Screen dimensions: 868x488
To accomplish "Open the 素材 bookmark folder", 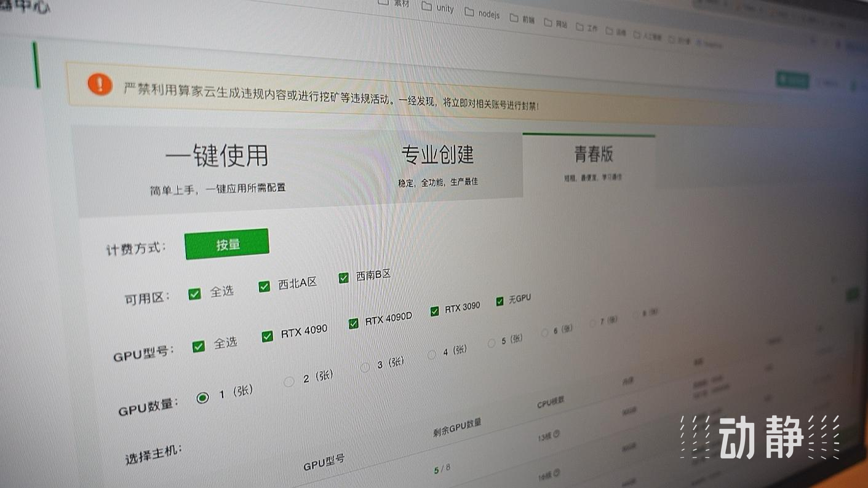I will coord(393,3).
